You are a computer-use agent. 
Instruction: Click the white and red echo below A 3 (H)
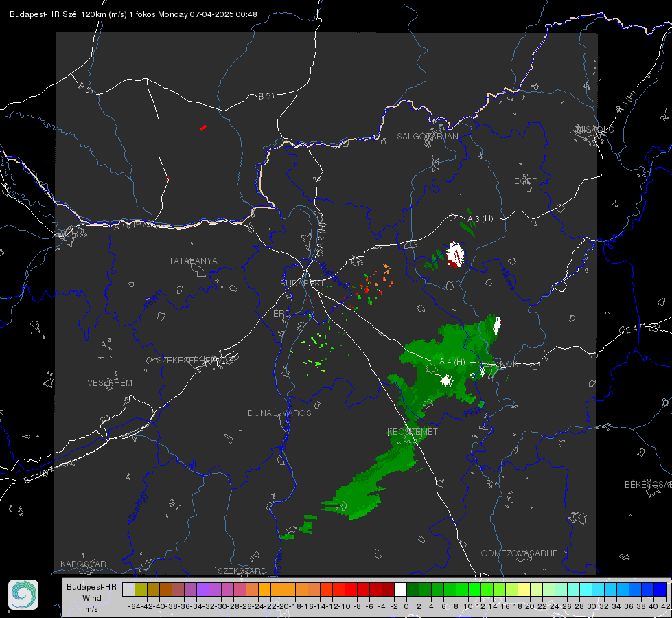454,255
